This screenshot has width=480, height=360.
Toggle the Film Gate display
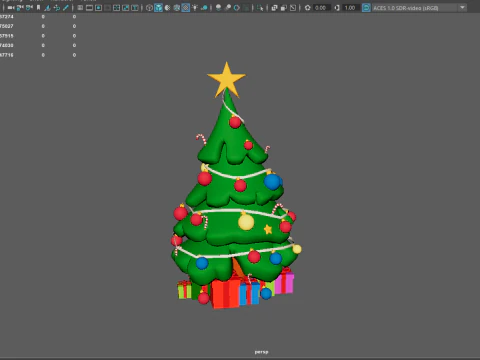click(89, 8)
